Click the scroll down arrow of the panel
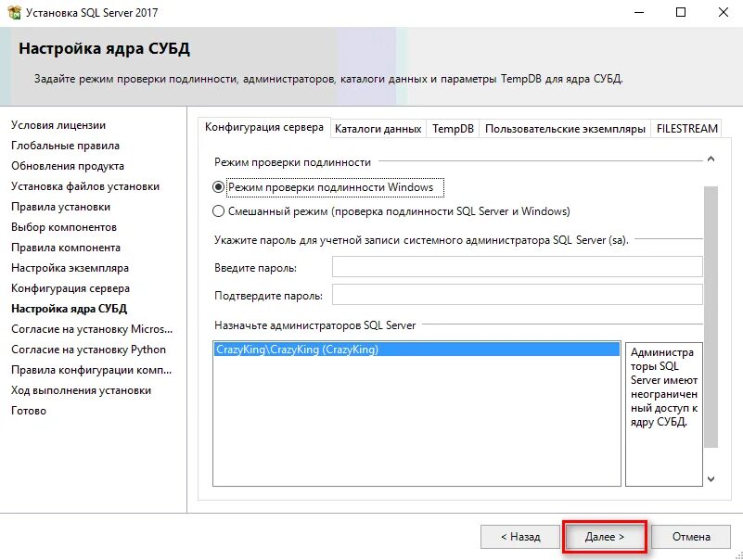This screenshot has height=560, width=743. (x=711, y=479)
